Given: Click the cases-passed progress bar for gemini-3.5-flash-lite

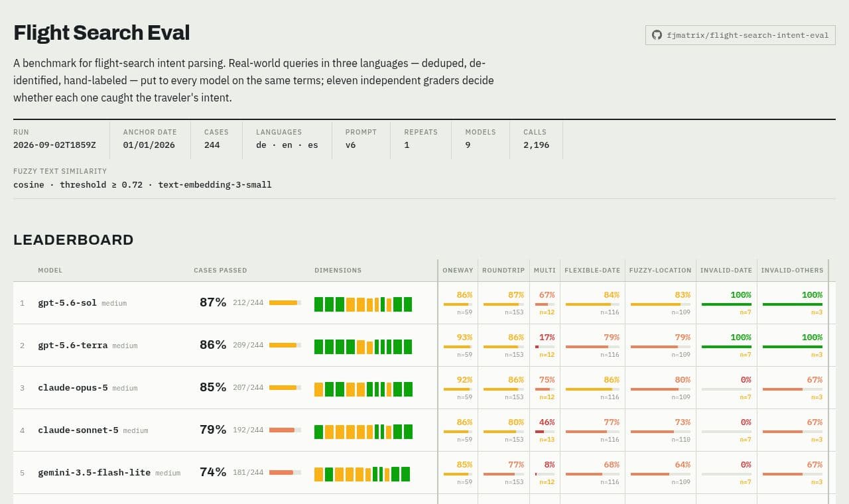Looking at the screenshot, I should [x=285, y=472].
